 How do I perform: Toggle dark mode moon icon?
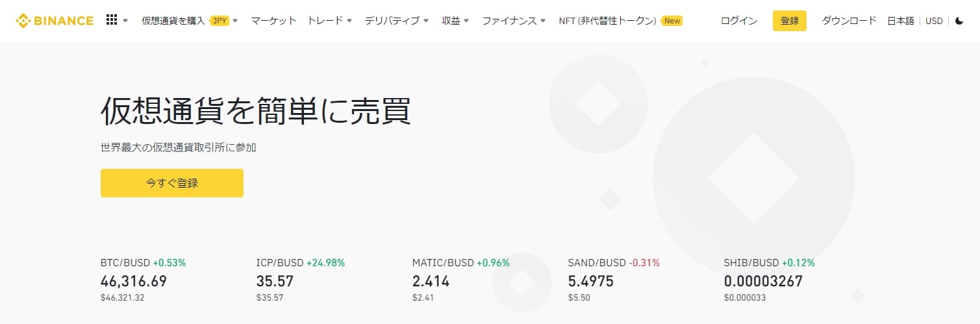[959, 21]
